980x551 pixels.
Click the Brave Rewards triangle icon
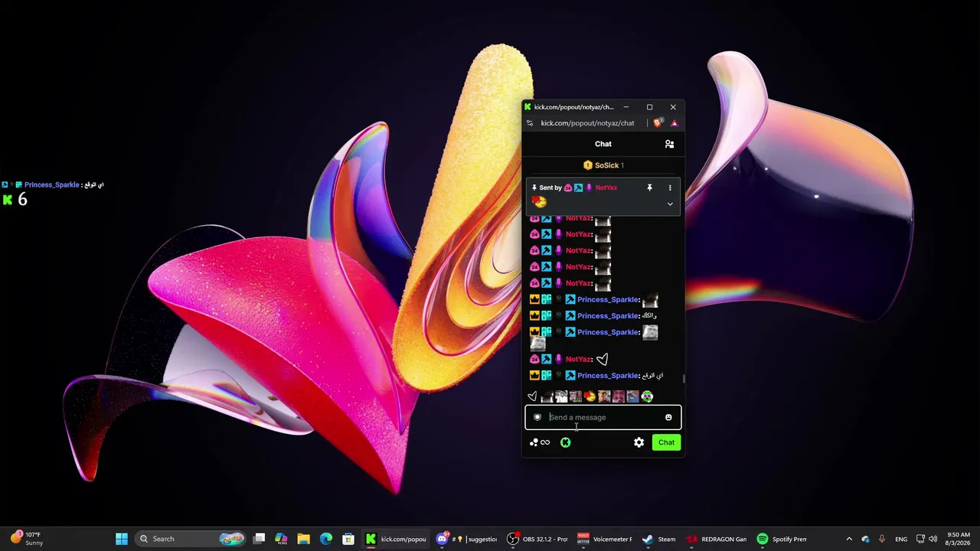click(x=674, y=123)
